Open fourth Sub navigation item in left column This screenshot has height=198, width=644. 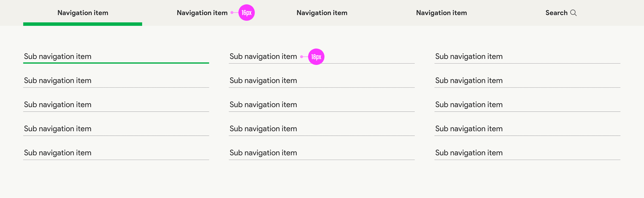[58, 128]
